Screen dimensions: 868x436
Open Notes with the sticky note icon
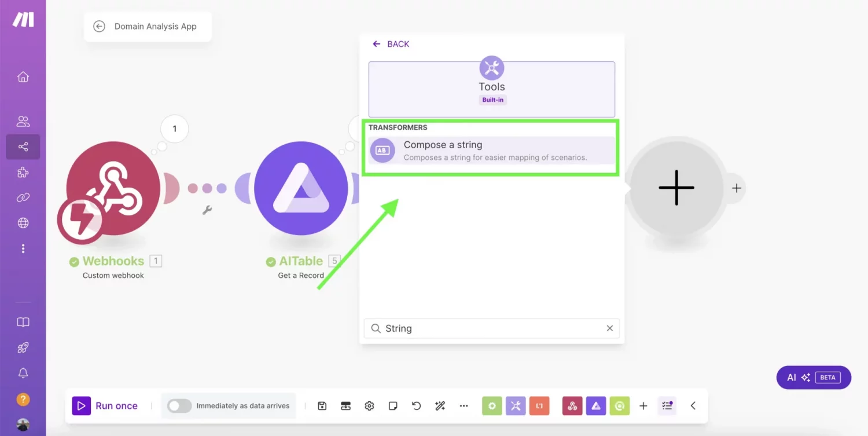point(393,406)
